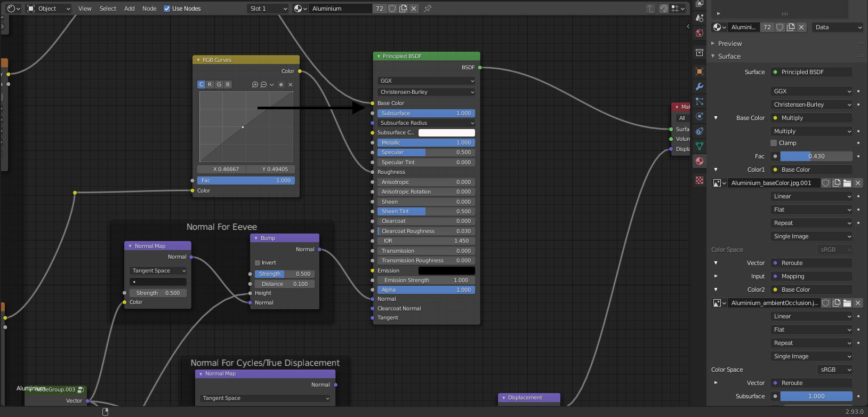Edit the Aluminium material name field in header
This screenshot has height=417, width=868.
pyautogui.click(x=341, y=9)
